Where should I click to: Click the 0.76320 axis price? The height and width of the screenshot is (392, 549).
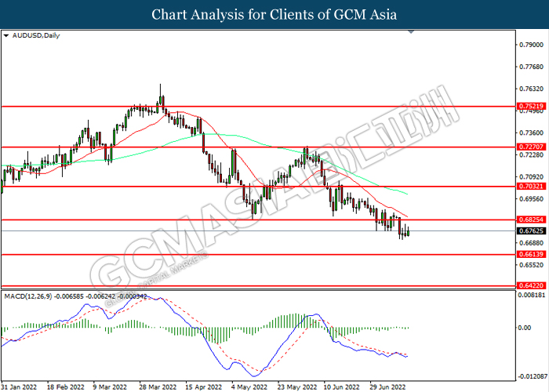coord(532,89)
